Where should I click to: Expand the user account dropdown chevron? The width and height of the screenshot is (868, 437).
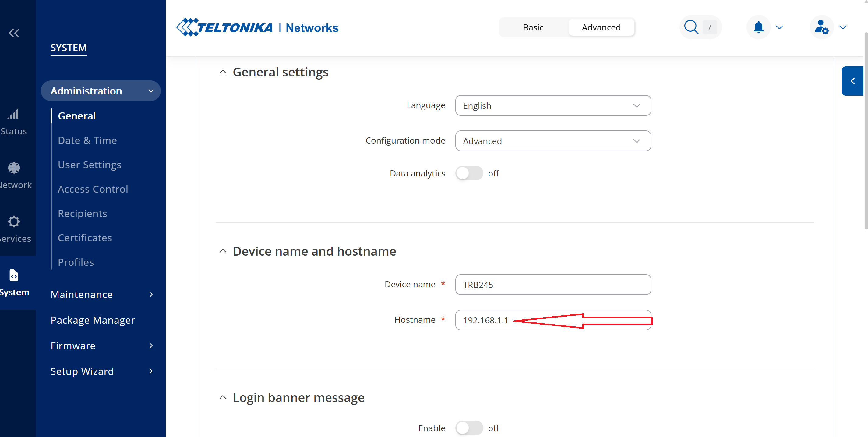[x=842, y=27]
